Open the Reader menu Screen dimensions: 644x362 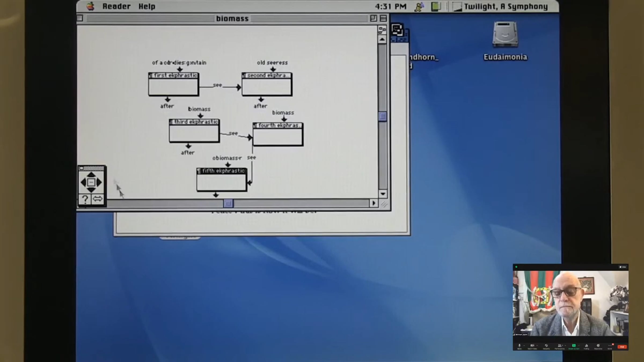[x=116, y=6]
